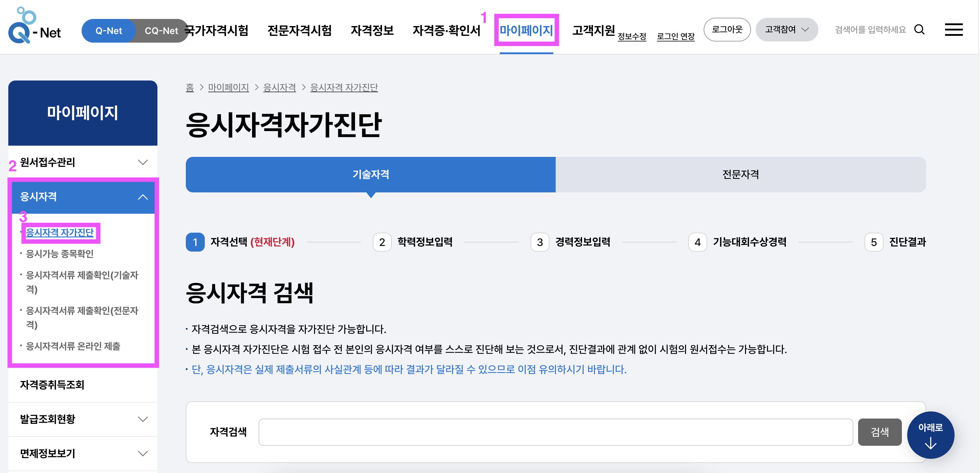980x473 pixels.
Task: Click the search magnifier icon
Action: (x=919, y=30)
